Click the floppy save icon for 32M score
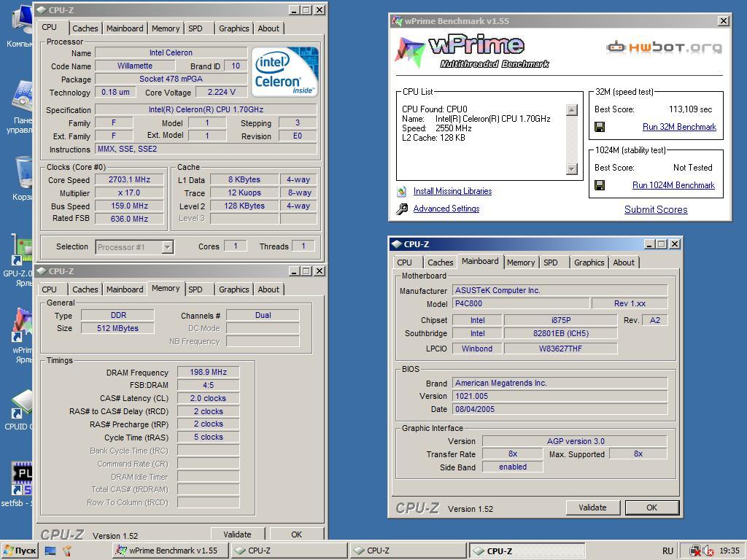The height and width of the screenshot is (560, 747). click(x=600, y=127)
